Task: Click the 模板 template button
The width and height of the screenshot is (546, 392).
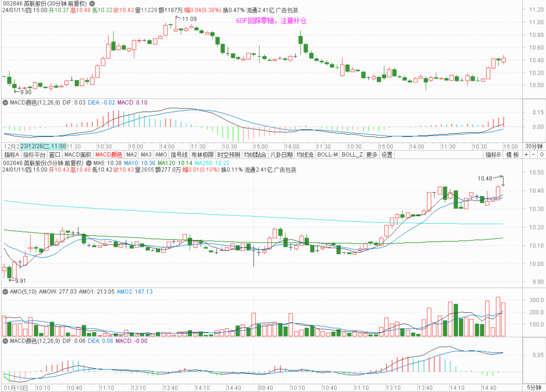Action: (512, 155)
